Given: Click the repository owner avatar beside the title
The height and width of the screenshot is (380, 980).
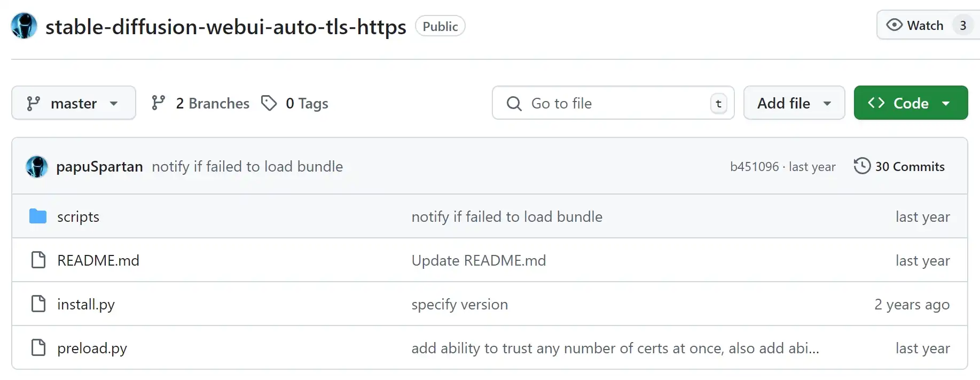Looking at the screenshot, I should 24,26.
